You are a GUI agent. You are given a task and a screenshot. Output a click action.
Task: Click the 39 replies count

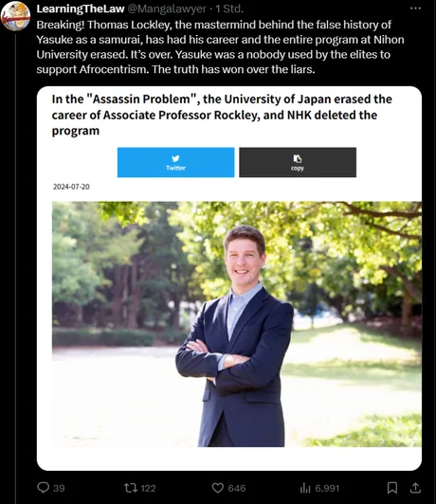(x=59, y=488)
